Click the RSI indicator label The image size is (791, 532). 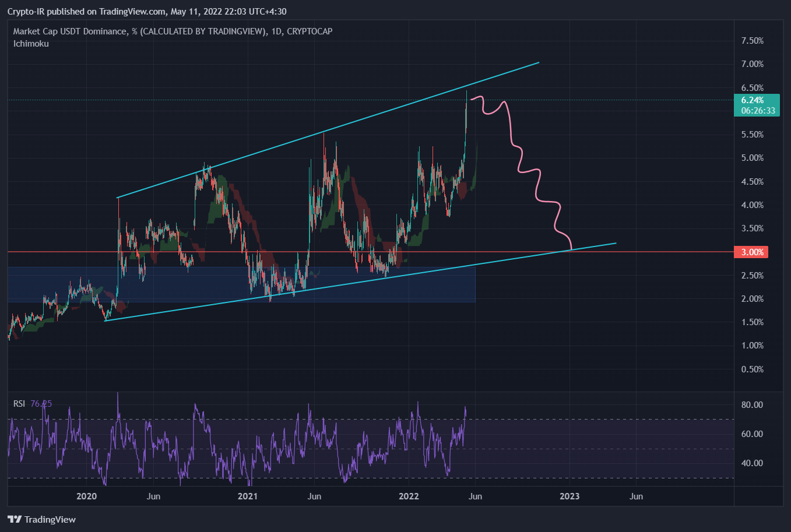pos(19,403)
